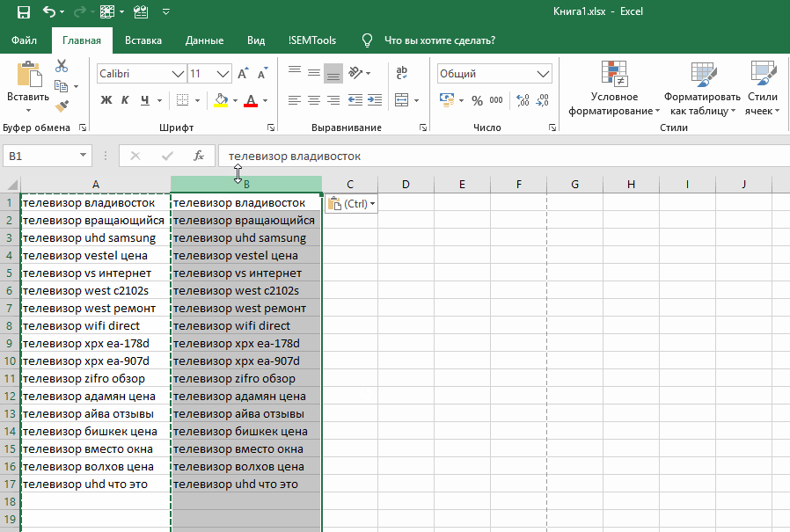Expand the Вставить paste options arrow
Viewport: 790px width, 532px height.
point(28,110)
